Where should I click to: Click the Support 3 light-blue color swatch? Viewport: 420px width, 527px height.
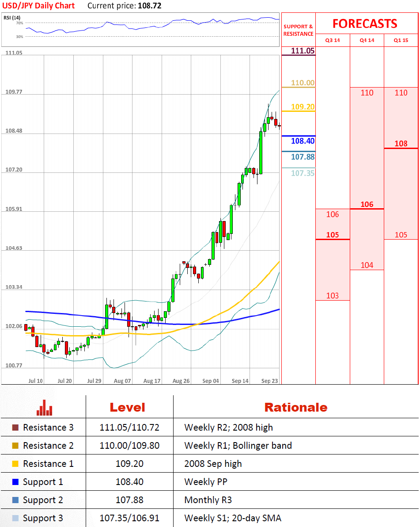click(x=15, y=518)
